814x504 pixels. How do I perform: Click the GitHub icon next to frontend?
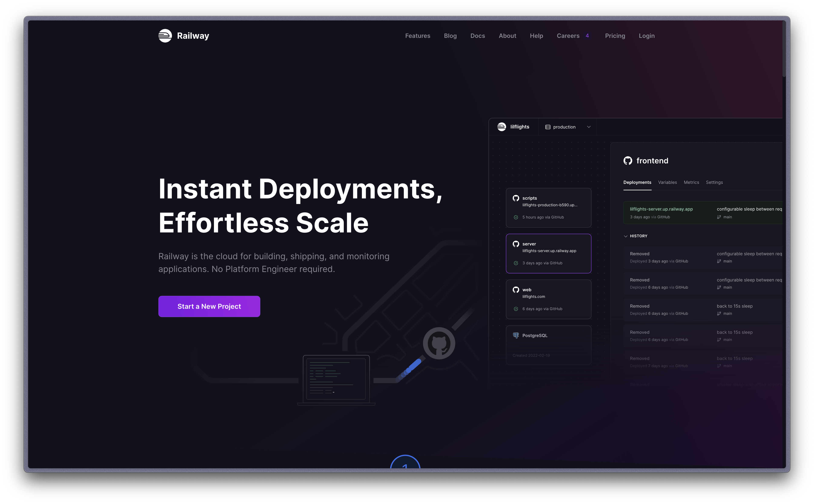pyautogui.click(x=628, y=161)
